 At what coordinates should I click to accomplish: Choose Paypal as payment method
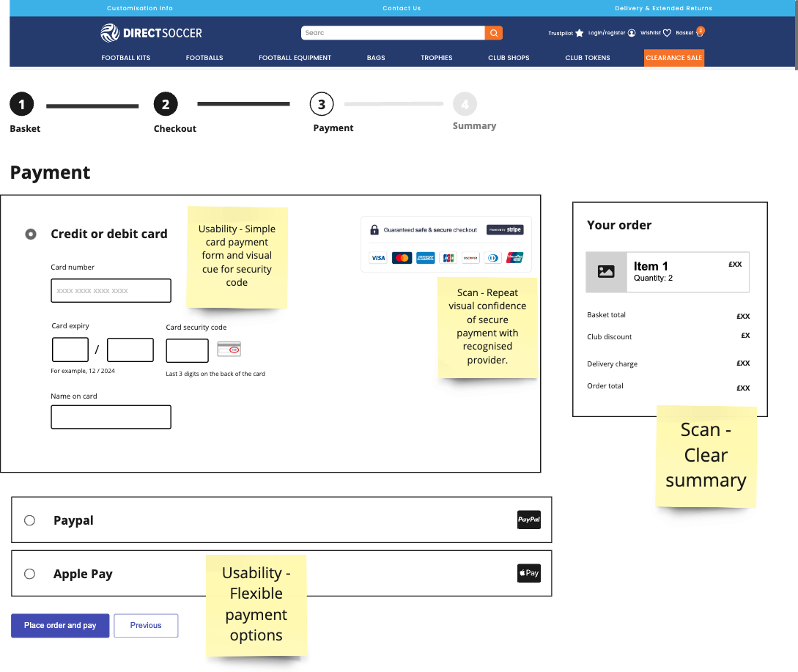click(x=29, y=520)
